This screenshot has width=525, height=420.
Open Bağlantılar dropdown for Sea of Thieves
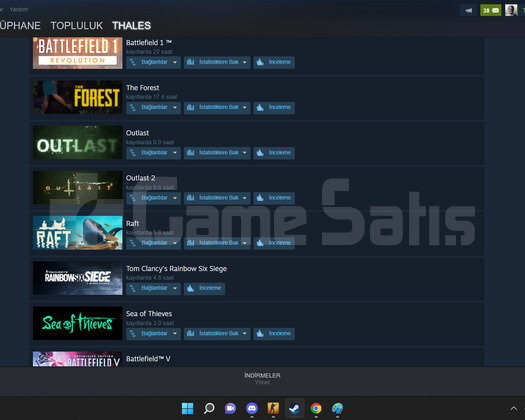point(153,334)
